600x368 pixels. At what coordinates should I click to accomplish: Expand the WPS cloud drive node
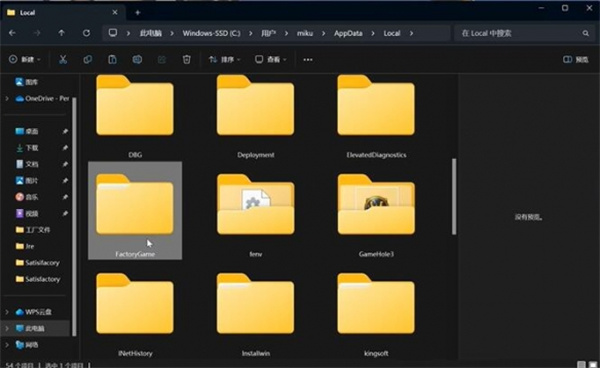pos(7,312)
